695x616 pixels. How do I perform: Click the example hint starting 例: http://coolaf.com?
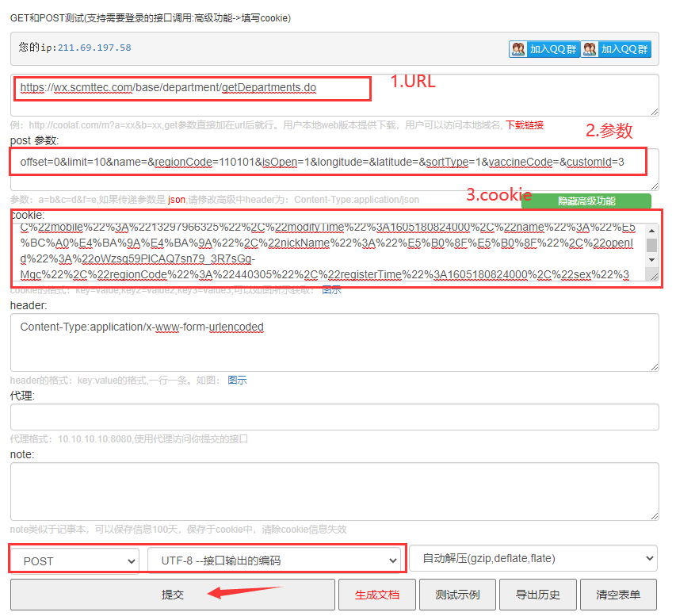click(x=257, y=125)
